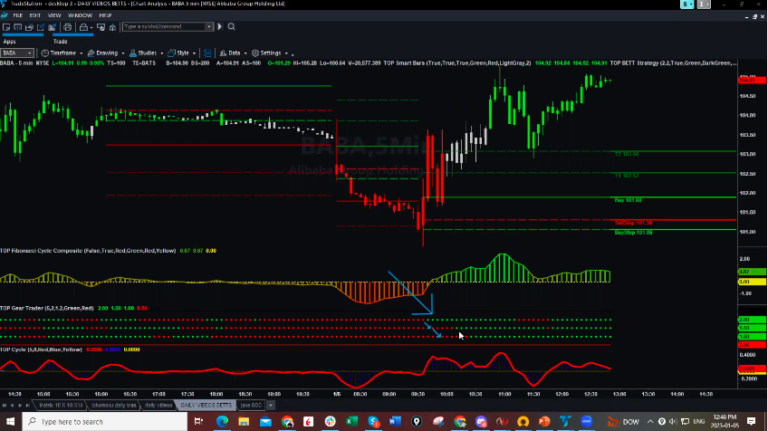Click the Trade toolbar label
Image resolution: width=768 pixels, height=431 pixels.
coord(60,41)
